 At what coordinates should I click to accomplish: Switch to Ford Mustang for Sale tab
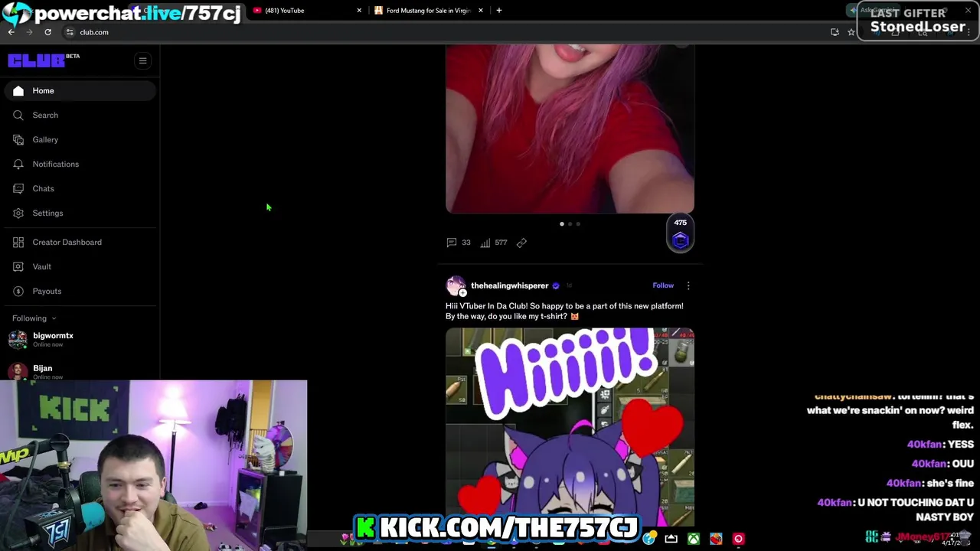428,11
